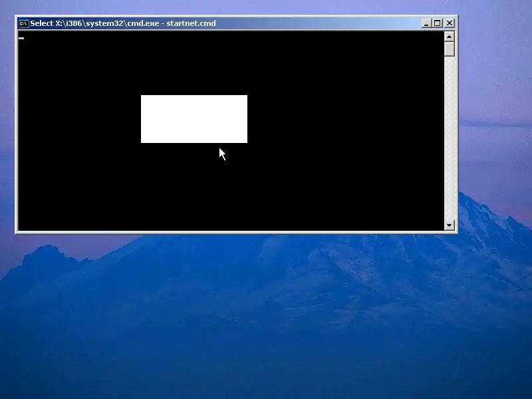The image size is (532, 399).
Task: Click the console scrollbar up arrow
Action: (x=450, y=37)
